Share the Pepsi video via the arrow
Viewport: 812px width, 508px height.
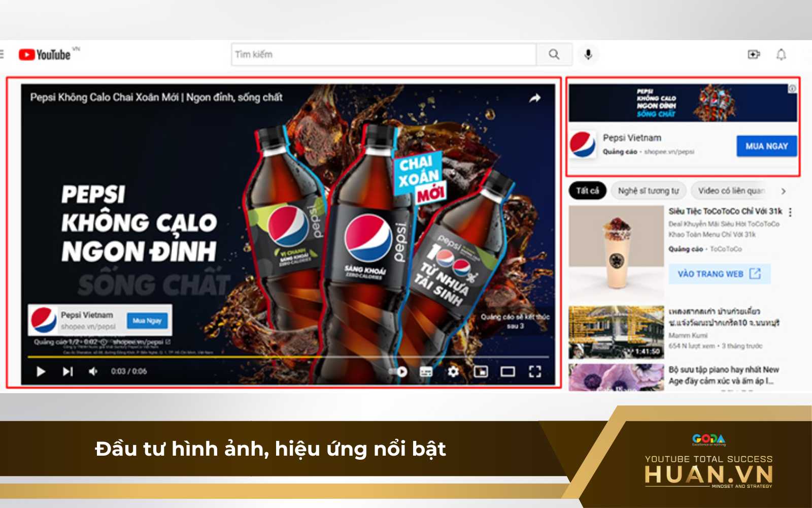tap(535, 98)
